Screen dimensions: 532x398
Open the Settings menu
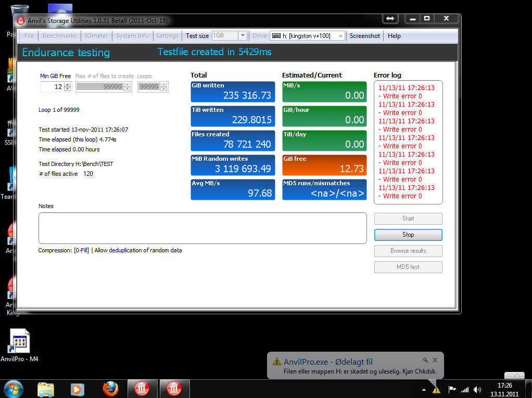point(167,36)
